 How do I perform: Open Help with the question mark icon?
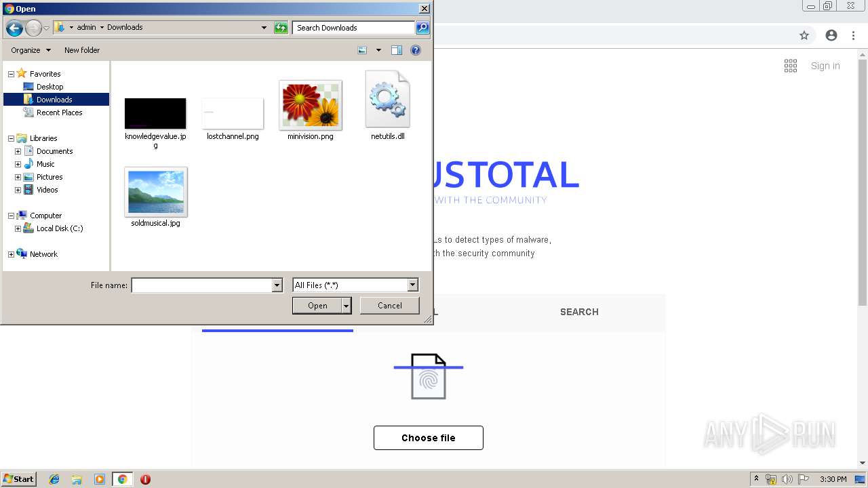416,50
